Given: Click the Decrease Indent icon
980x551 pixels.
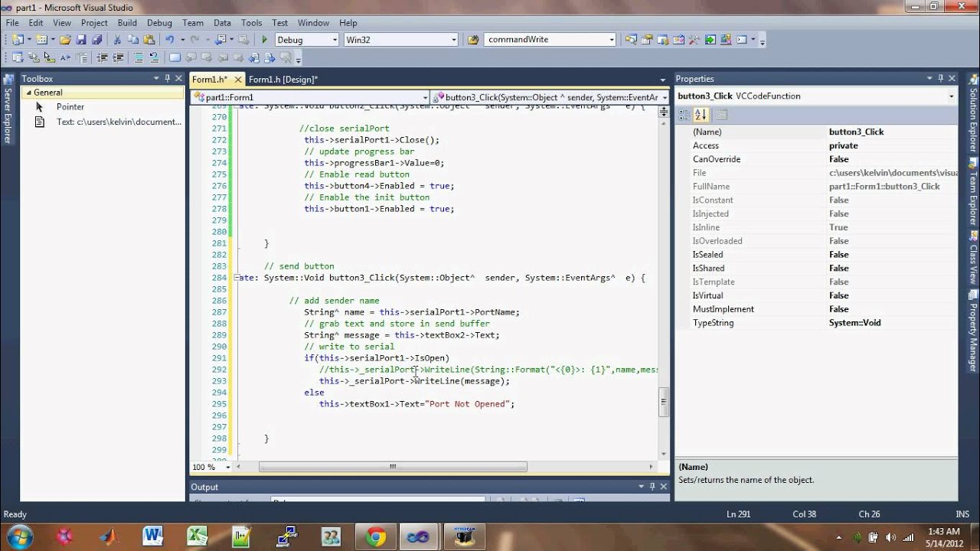Looking at the screenshot, I should click(103, 58).
